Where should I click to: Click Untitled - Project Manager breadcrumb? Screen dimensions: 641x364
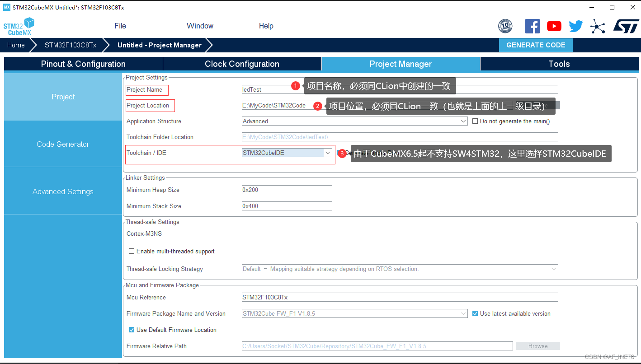tap(160, 45)
